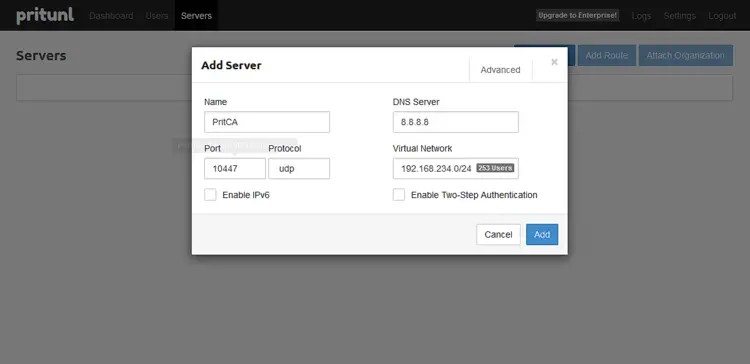Click the blue Add button
750x364 pixels.
542,234
